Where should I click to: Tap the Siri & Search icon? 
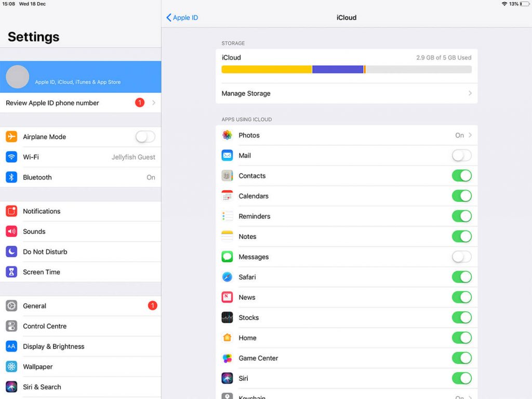tap(11, 387)
